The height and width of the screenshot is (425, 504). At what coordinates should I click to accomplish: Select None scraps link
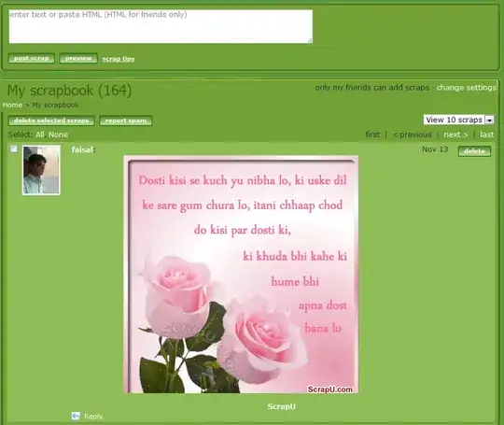click(x=58, y=135)
